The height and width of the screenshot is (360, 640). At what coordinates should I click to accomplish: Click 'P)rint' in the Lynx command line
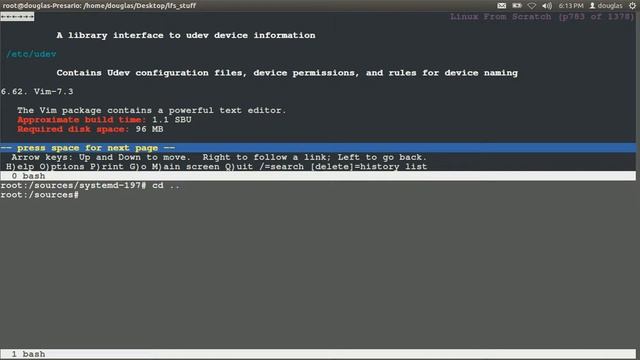(x=107, y=167)
